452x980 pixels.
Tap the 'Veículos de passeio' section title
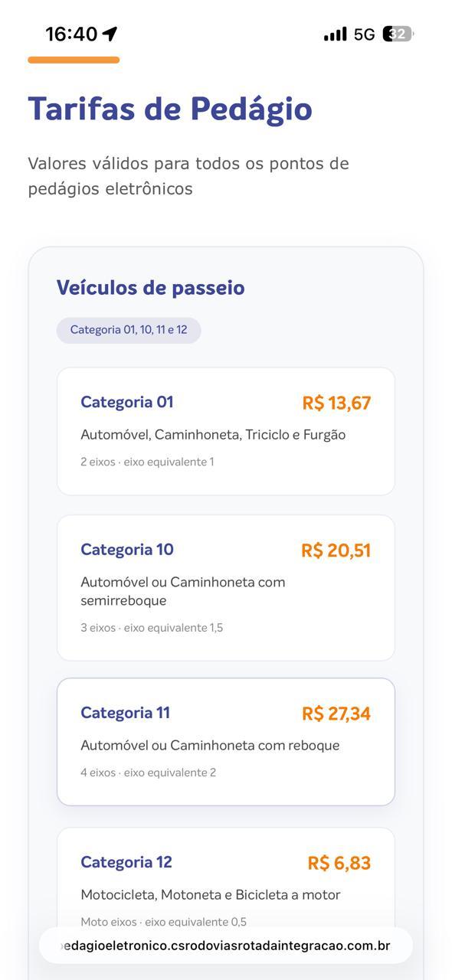(x=150, y=288)
